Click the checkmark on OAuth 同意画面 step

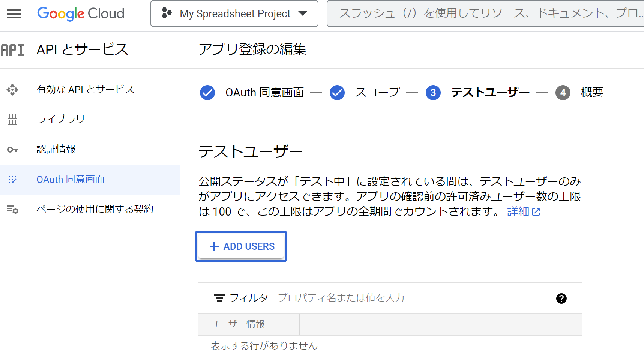coord(207,93)
